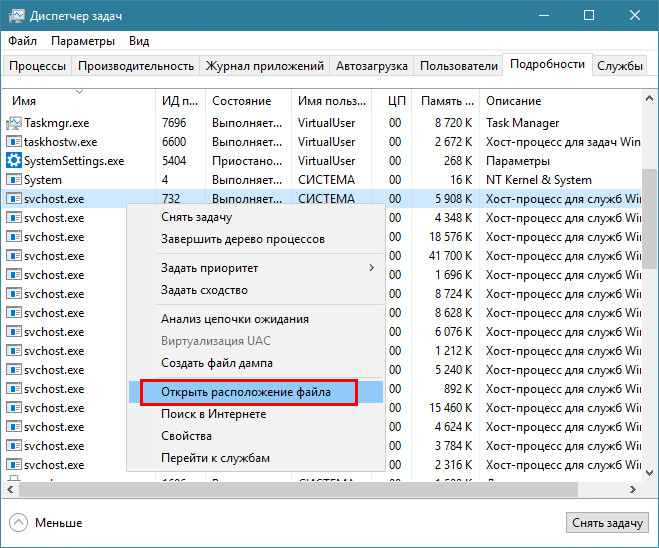Screen dimensions: 659x548
Task: Click the taskhostw.exe process icon
Action: pyautogui.click(x=14, y=142)
